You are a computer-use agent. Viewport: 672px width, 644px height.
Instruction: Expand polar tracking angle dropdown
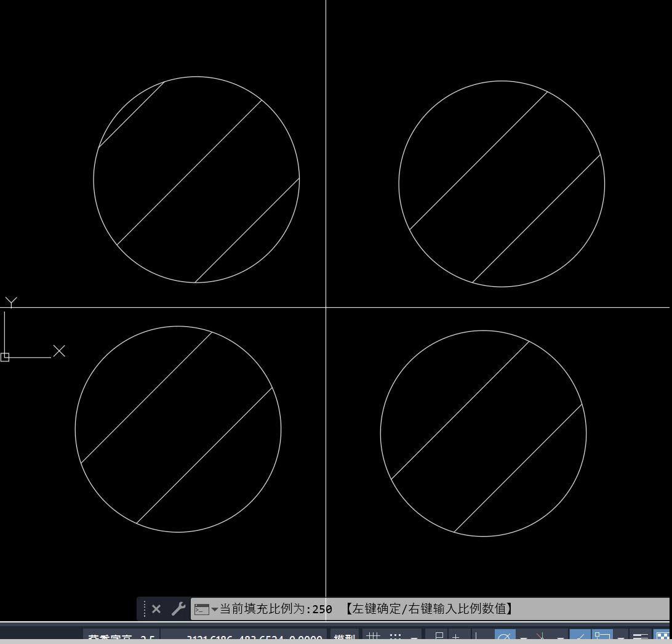(x=524, y=638)
